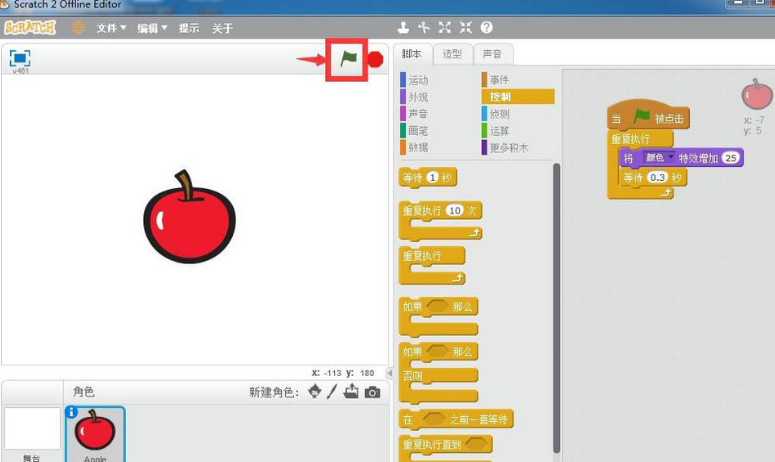The width and height of the screenshot is (775, 462).
Task: Select the 侦测 block category
Action: [x=496, y=114]
